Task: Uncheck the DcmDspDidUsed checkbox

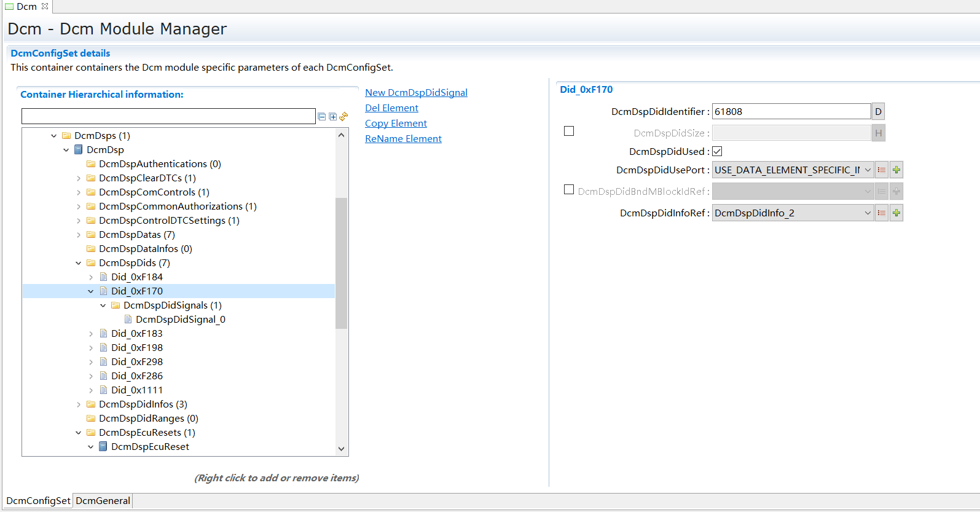Action: (717, 151)
